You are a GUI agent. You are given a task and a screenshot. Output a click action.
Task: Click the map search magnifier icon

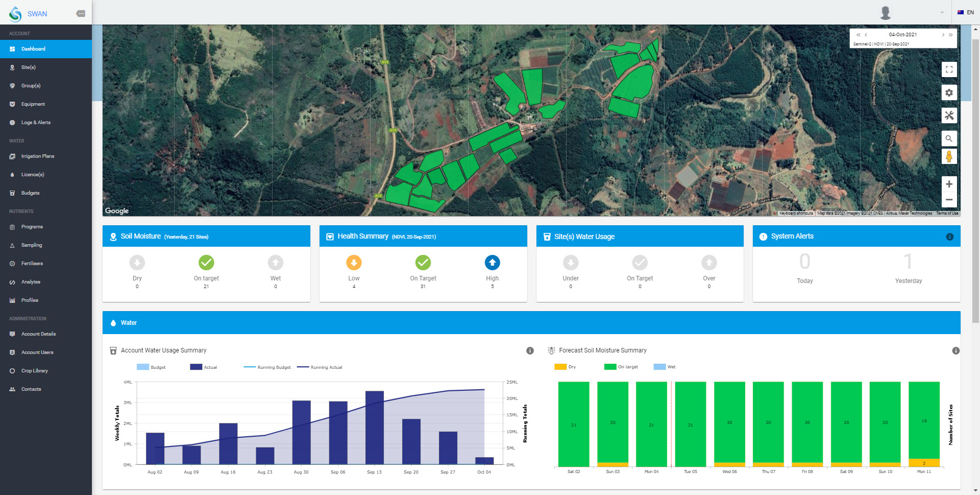[x=949, y=138]
